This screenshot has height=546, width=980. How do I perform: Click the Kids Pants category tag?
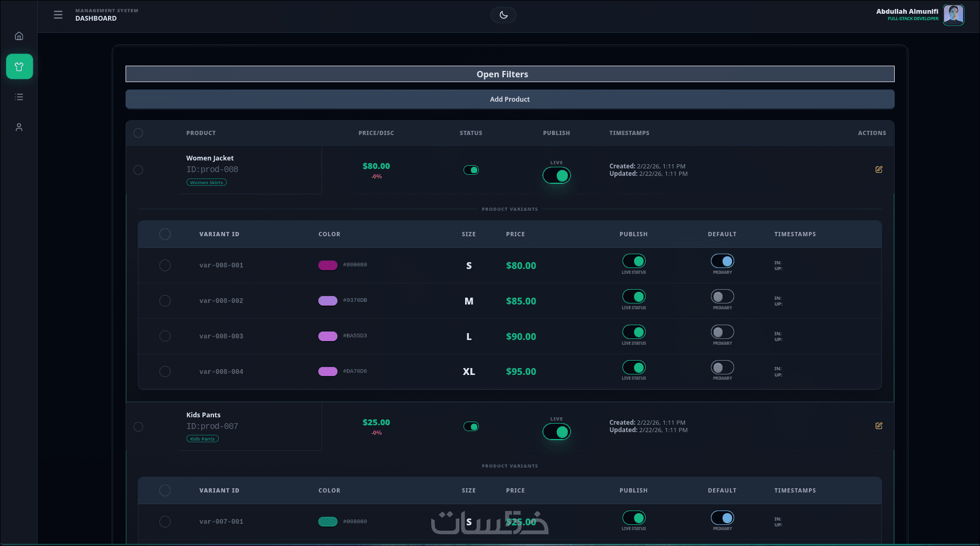[x=202, y=439]
